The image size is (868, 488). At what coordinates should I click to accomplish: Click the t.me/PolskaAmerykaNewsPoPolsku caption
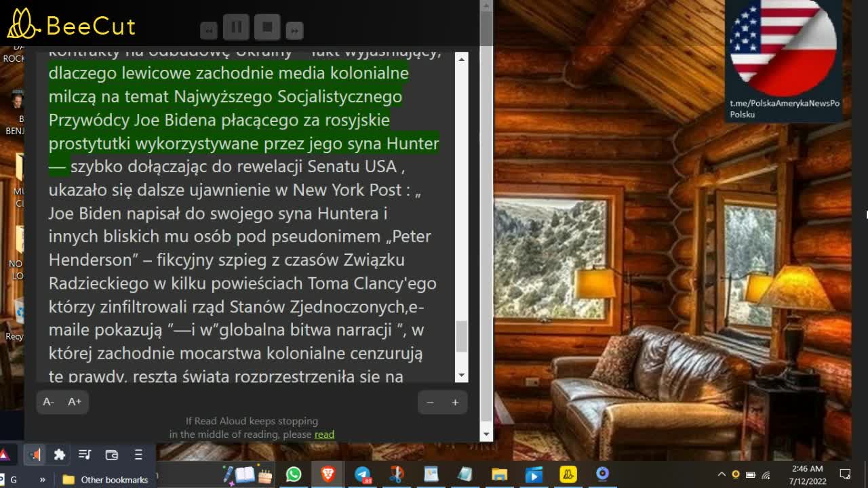pyautogui.click(x=785, y=108)
